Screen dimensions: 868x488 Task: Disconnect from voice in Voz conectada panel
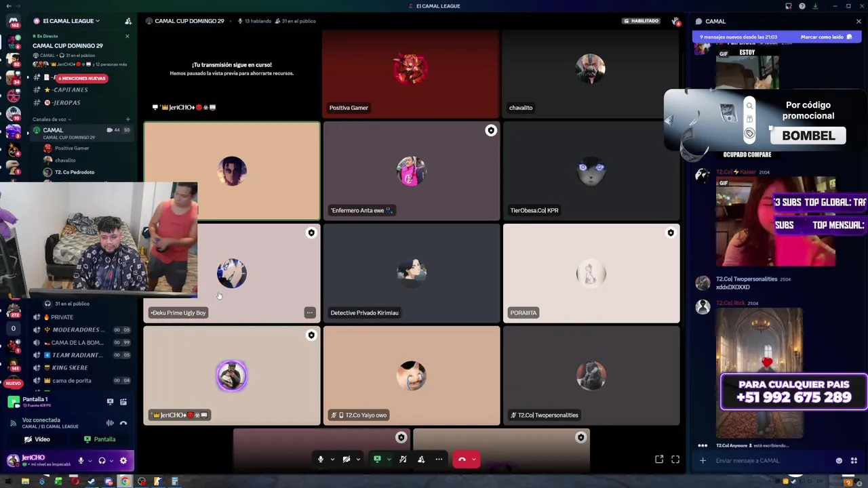point(123,423)
